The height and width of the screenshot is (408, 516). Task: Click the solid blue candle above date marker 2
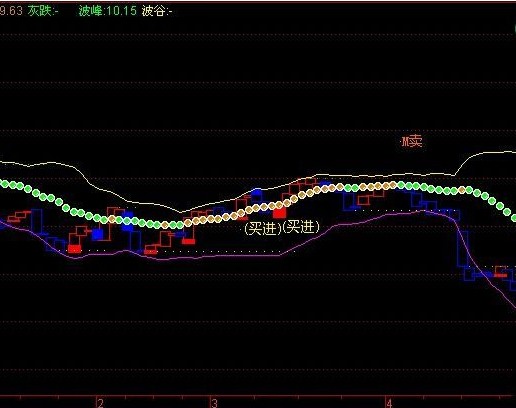(x=97, y=234)
